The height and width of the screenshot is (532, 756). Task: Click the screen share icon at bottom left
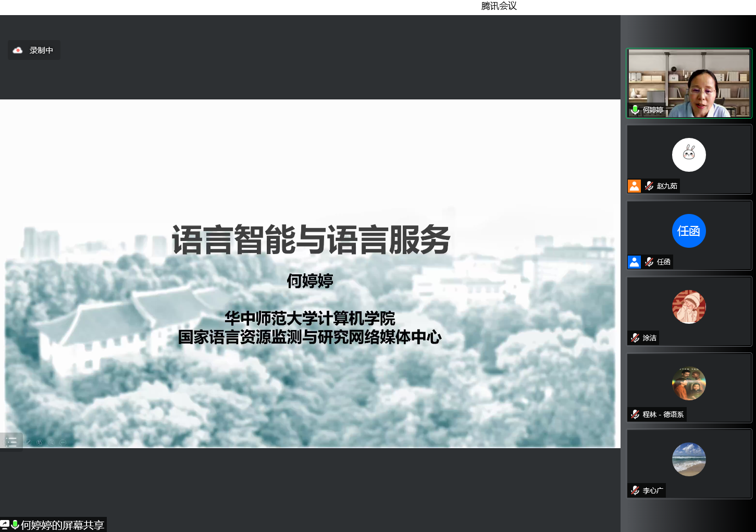click(5, 525)
